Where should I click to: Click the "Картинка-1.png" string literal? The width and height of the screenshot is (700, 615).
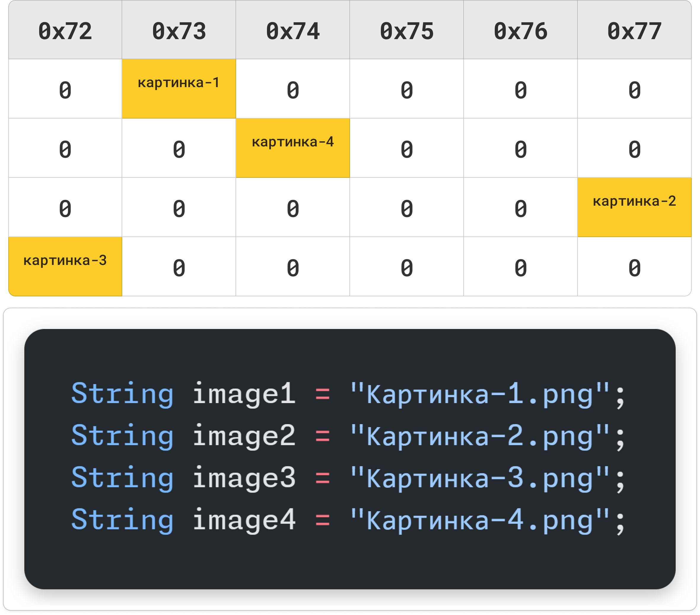[x=479, y=394]
